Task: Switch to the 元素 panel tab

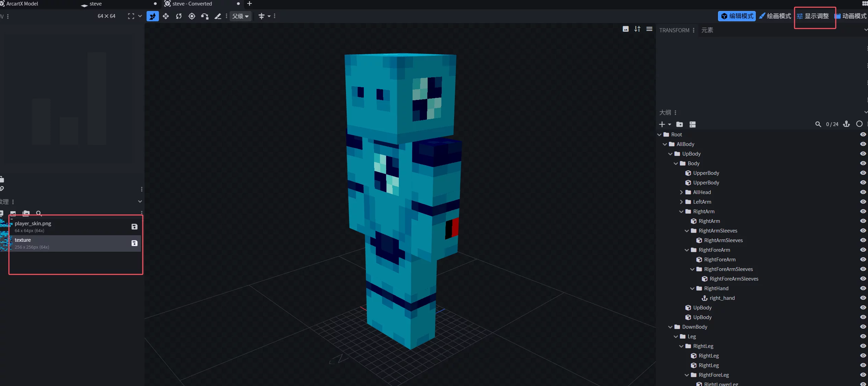Action: pos(707,30)
